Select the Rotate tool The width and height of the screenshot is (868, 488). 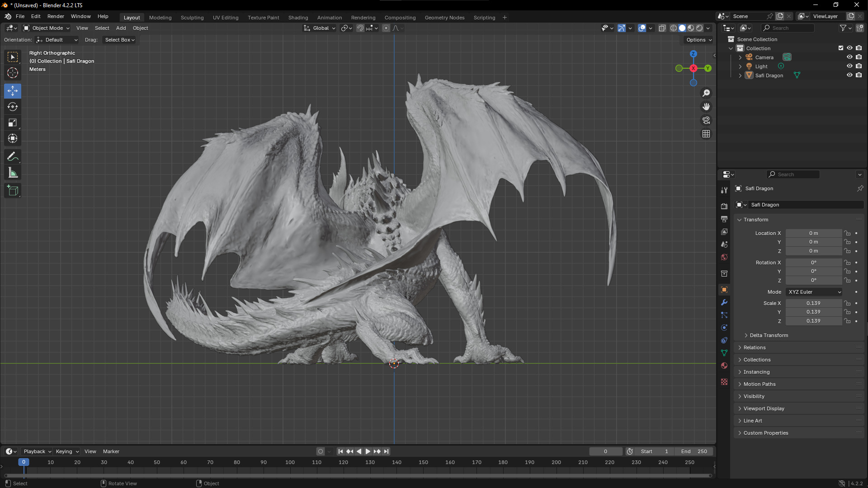13,107
